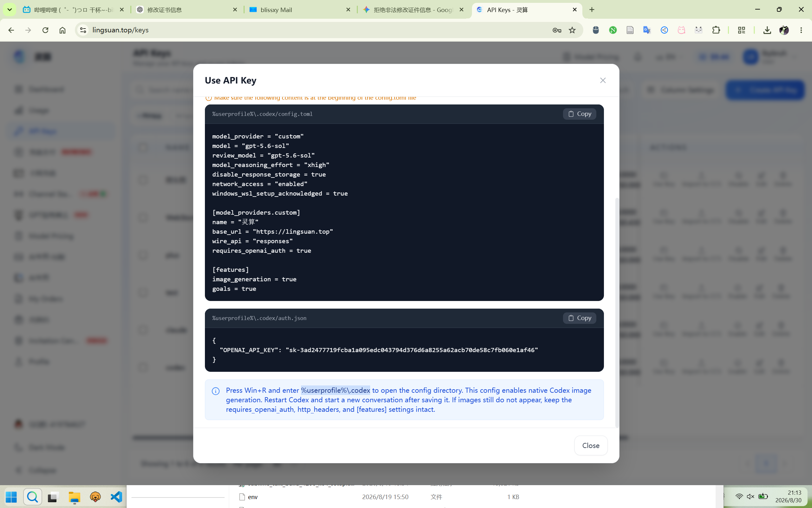
Task: Open the Windows Start menu
Action: click(11, 497)
